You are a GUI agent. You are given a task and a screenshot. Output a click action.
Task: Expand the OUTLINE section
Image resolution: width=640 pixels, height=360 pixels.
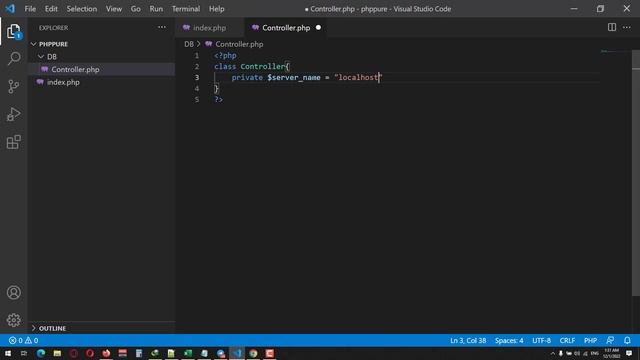tap(49, 328)
